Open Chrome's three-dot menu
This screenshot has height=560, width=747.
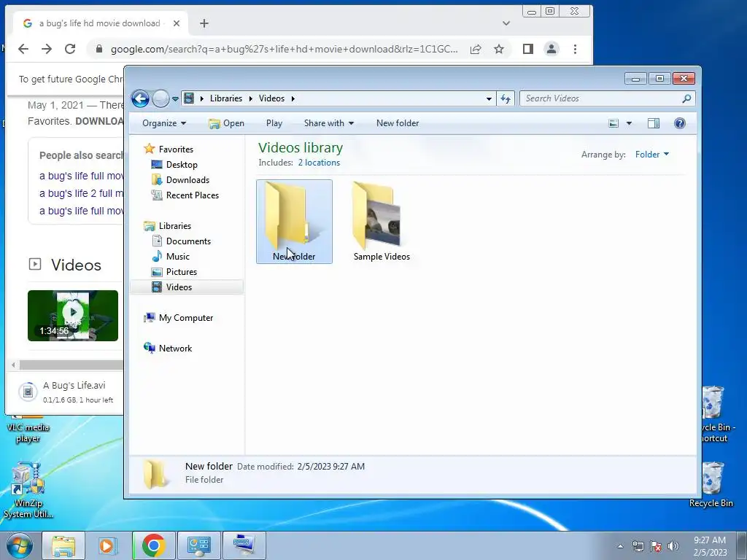575,49
